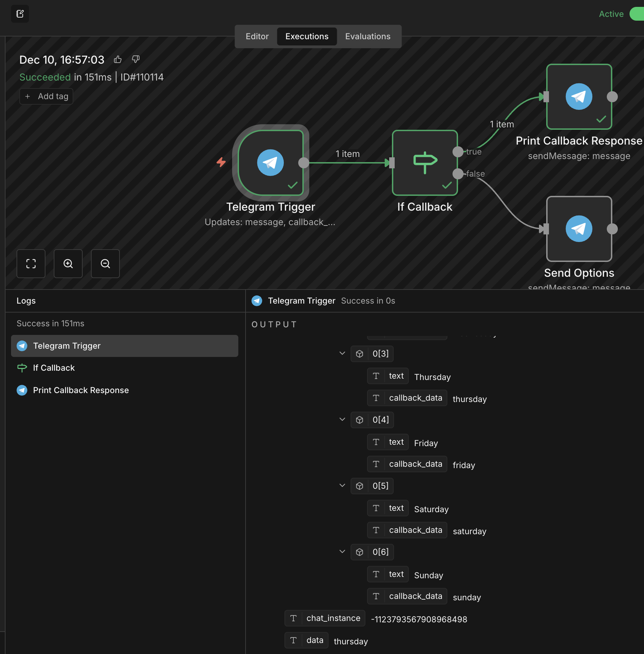
Task: Click the fit-to-view canvas icon
Action: 31,264
